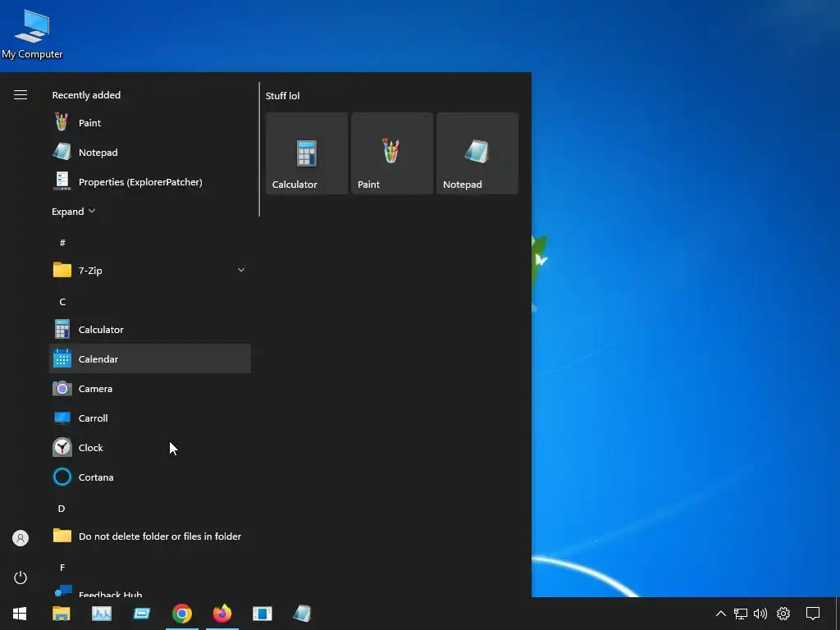Viewport: 840px width, 630px height.
Task: Open Carroll from the app list
Action: click(x=150, y=418)
